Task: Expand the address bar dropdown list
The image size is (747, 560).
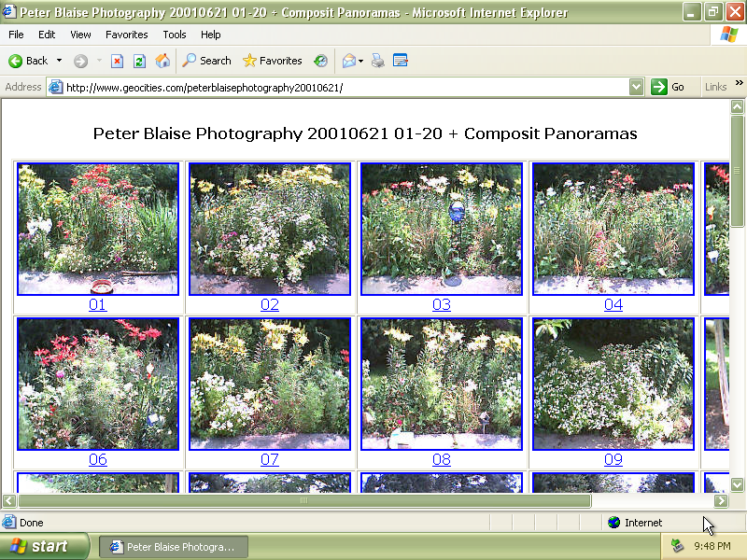Action: 636,87
